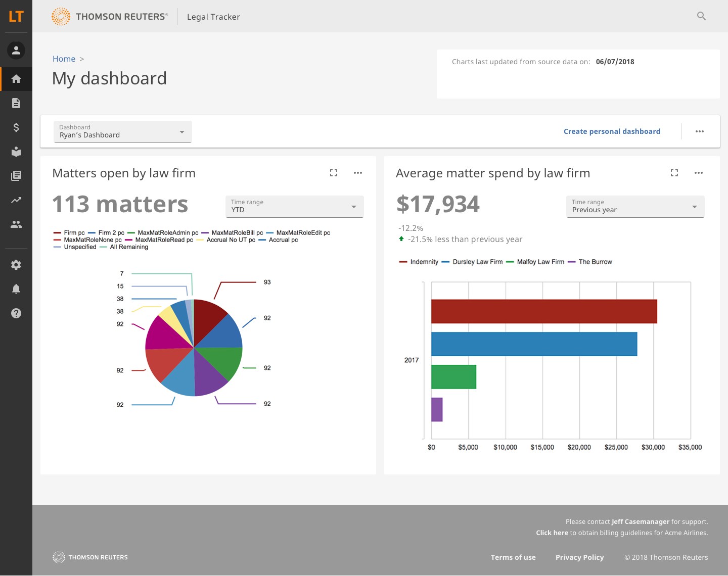Toggle Dursley Law Firm legend entry
This screenshot has height=576, width=728.
pyautogui.click(x=477, y=262)
